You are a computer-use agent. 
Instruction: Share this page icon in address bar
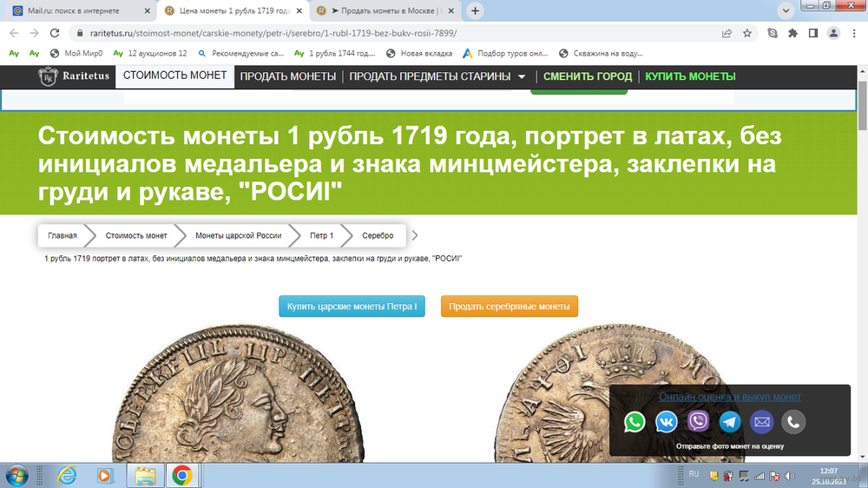[x=727, y=33]
